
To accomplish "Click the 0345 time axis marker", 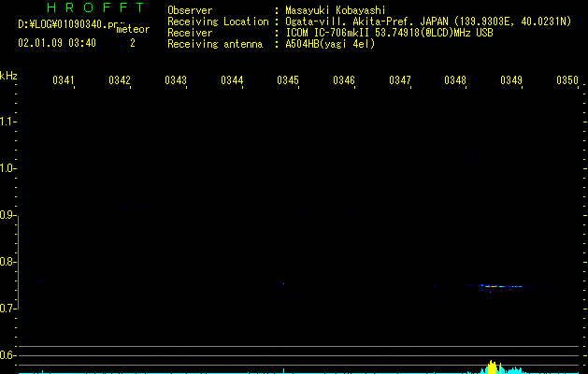I will pos(288,79).
